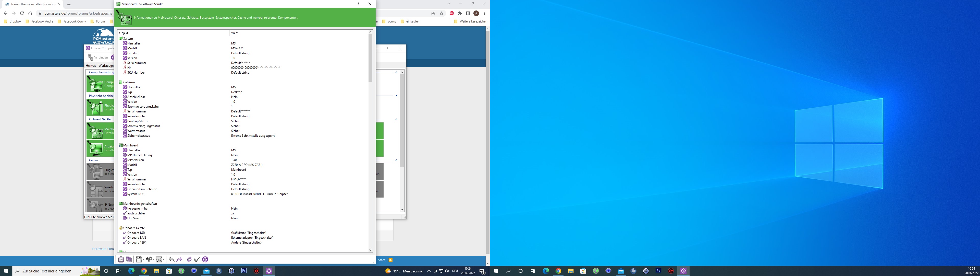
Task: Open Photoshop from the left taskbar
Action: pyautogui.click(x=244, y=271)
